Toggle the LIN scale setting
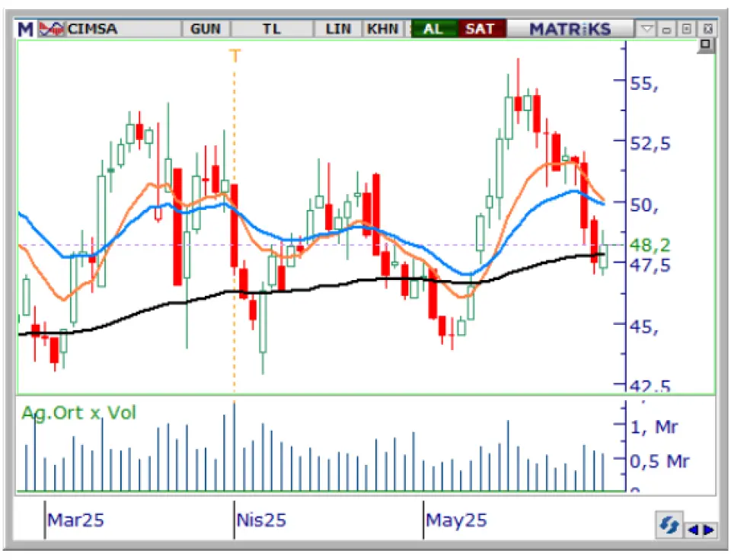This screenshot has width=731, height=560. pos(338,29)
